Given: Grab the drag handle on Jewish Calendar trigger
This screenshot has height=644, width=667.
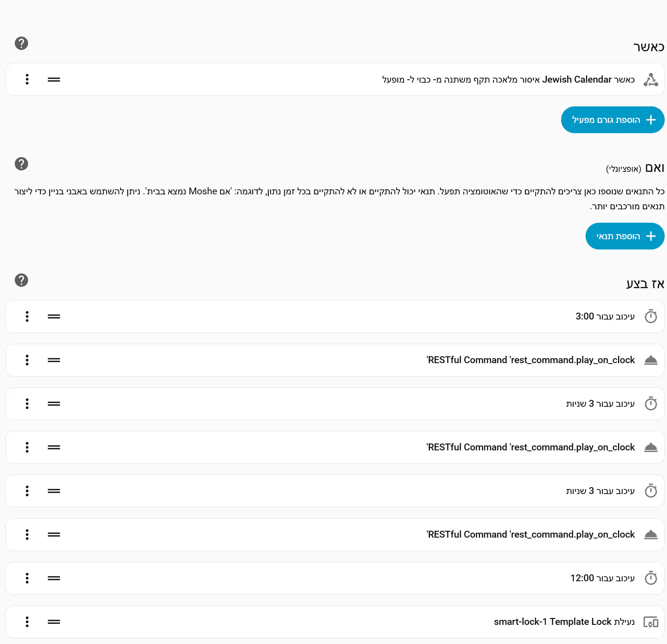Looking at the screenshot, I should (x=54, y=79).
